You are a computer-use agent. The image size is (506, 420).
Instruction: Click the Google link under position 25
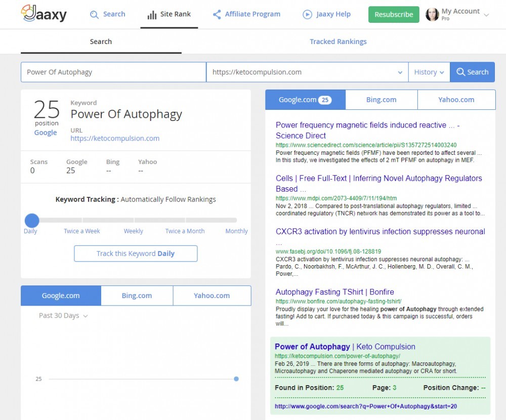point(46,133)
